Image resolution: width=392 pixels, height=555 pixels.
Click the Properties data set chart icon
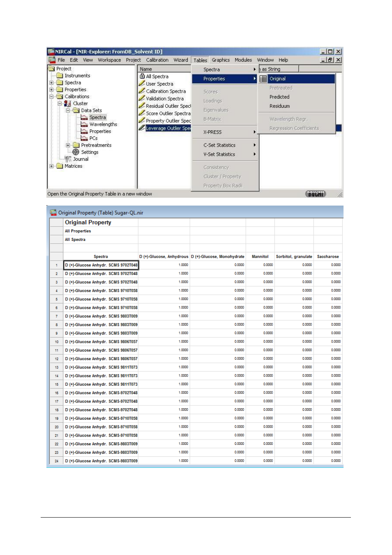(84, 131)
